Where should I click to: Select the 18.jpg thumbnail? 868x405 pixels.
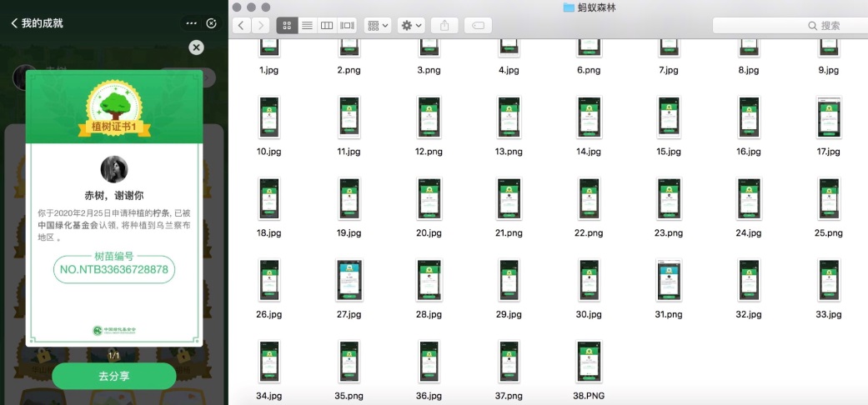pyautogui.click(x=269, y=198)
